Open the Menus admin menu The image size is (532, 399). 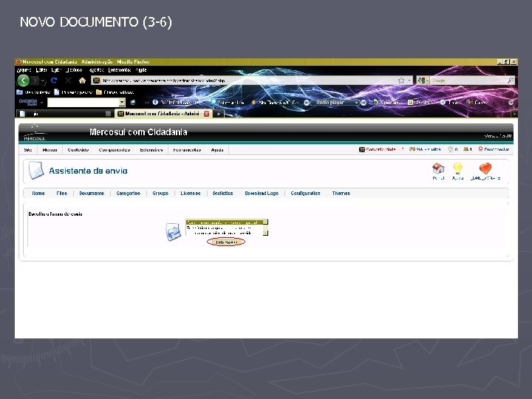pyautogui.click(x=50, y=149)
